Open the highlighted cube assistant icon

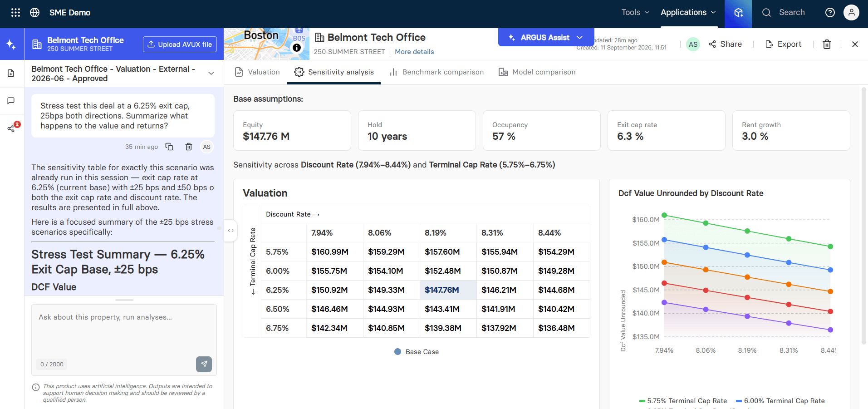tap(738, 13)
